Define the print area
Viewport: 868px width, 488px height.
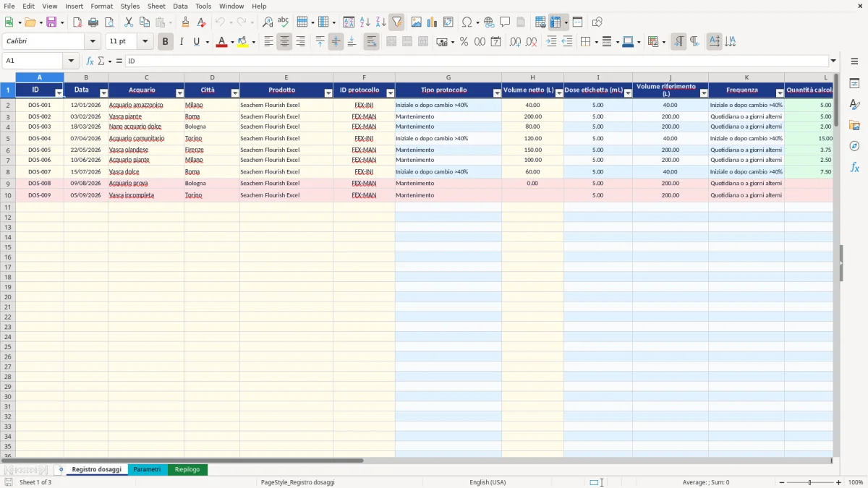[x=540, y=22]
